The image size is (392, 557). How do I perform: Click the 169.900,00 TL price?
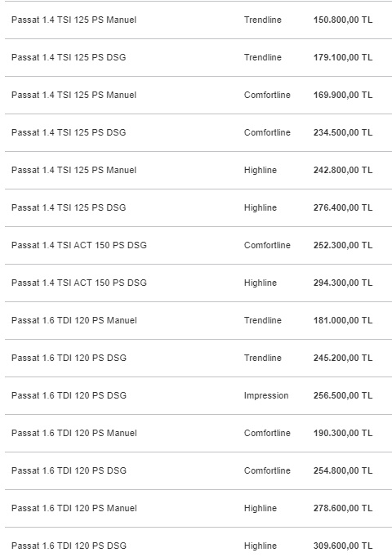coord(343,96)
